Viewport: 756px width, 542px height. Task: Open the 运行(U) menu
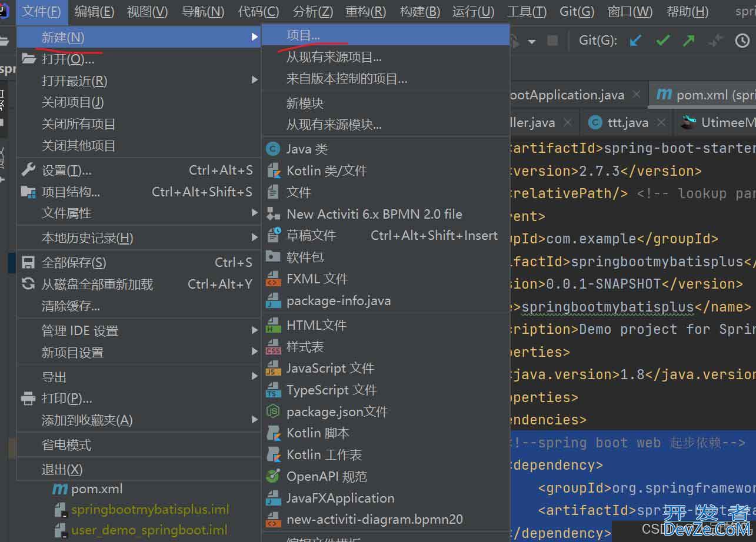tap(474, 11)
